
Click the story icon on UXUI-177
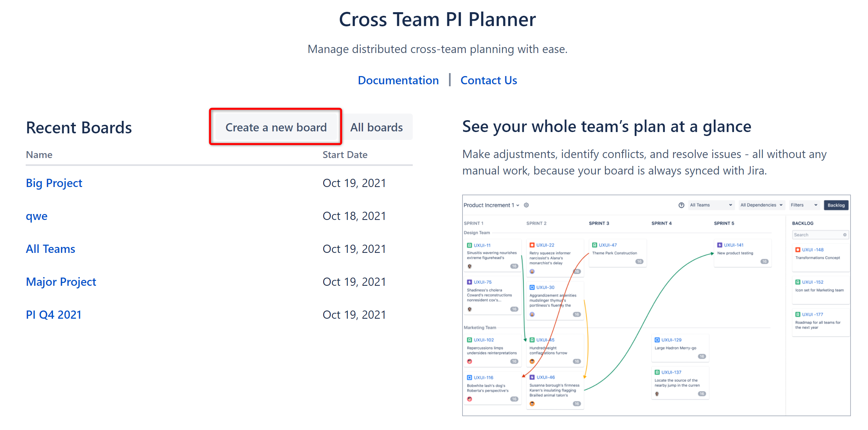(798, 314)
